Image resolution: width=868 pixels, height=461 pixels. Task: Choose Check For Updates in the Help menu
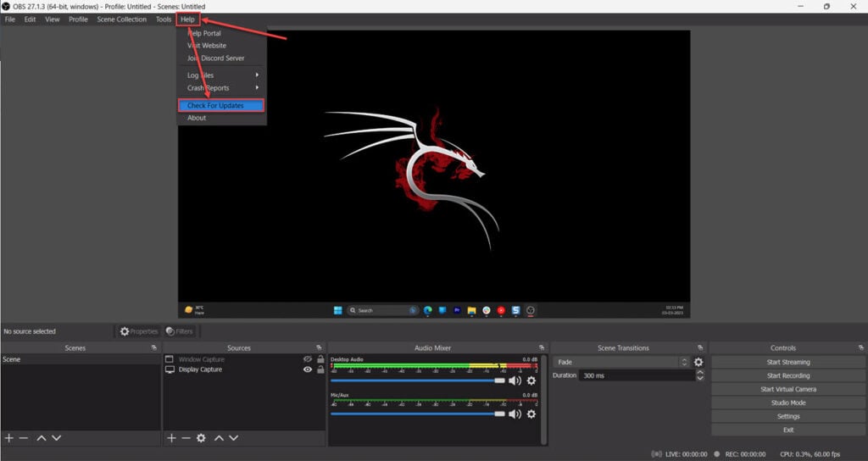[221, 105]
